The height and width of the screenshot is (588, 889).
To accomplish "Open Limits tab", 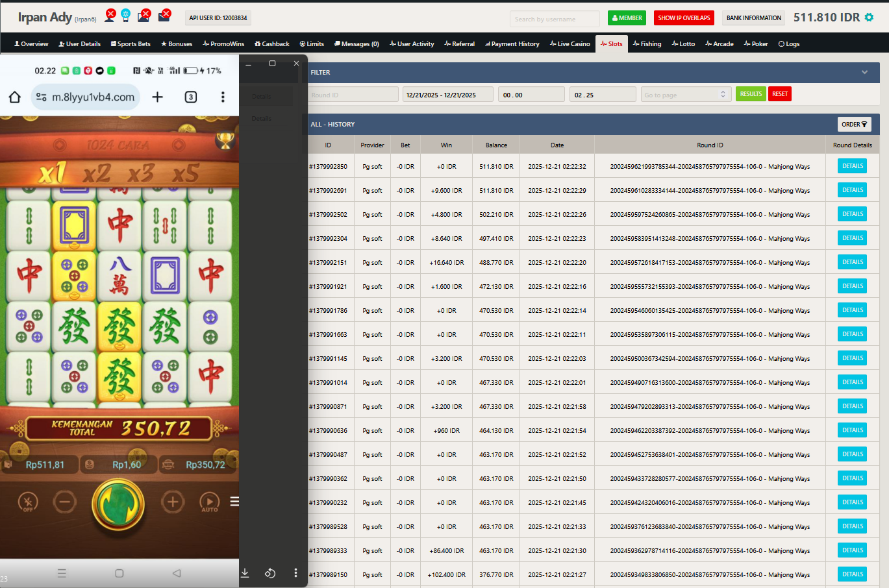I will point(312,44).
